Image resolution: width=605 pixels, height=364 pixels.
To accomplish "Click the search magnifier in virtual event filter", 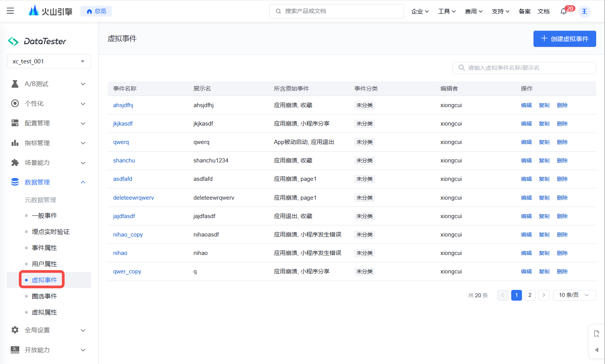I will 462,68.
